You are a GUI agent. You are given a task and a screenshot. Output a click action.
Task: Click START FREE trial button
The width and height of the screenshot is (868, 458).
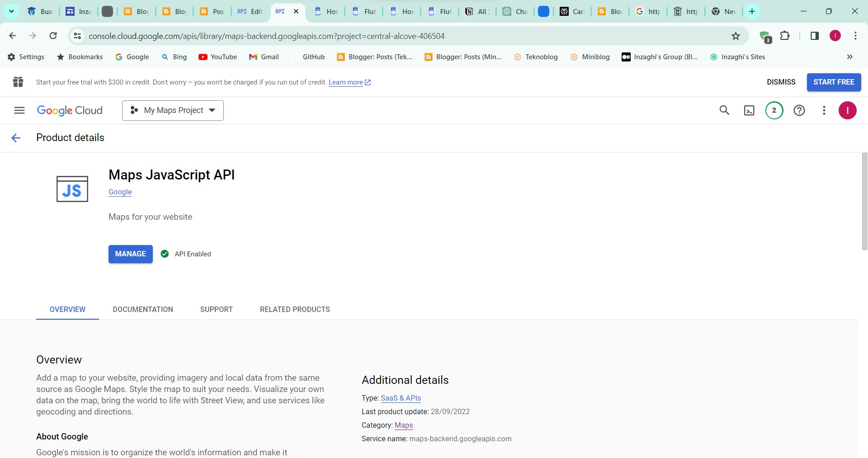(834, 82)
